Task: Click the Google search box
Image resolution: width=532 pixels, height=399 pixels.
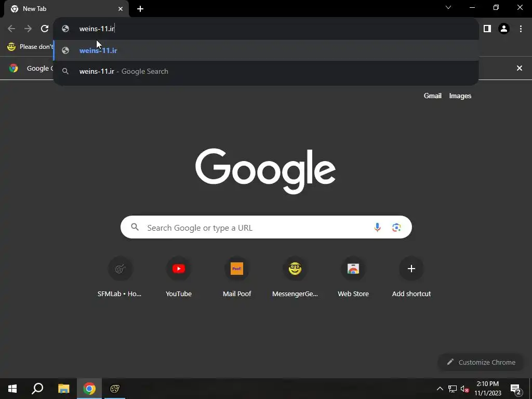Action: (x=266, y=228)
